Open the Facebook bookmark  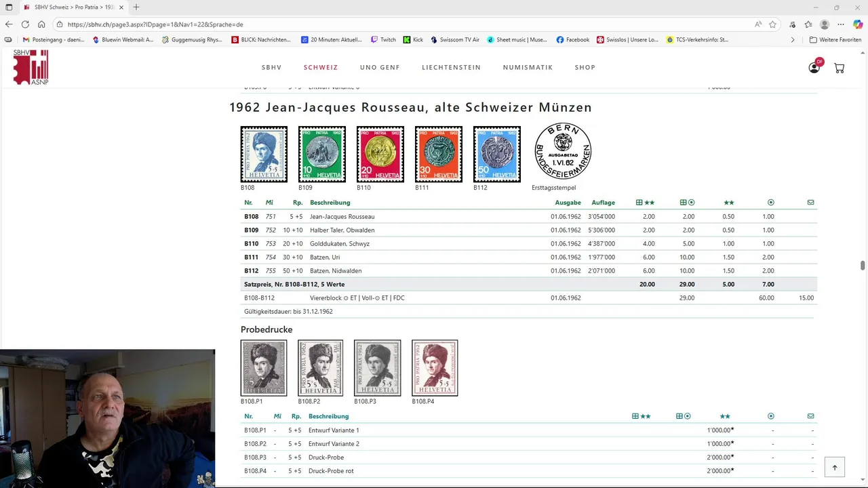573,40
